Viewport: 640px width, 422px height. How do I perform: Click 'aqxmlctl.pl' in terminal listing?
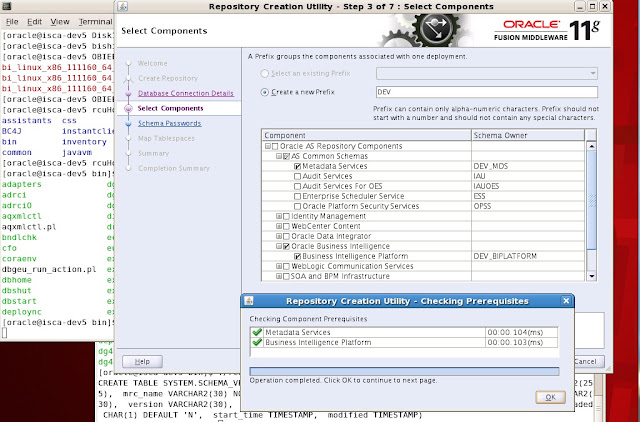[x=29, y=227]
